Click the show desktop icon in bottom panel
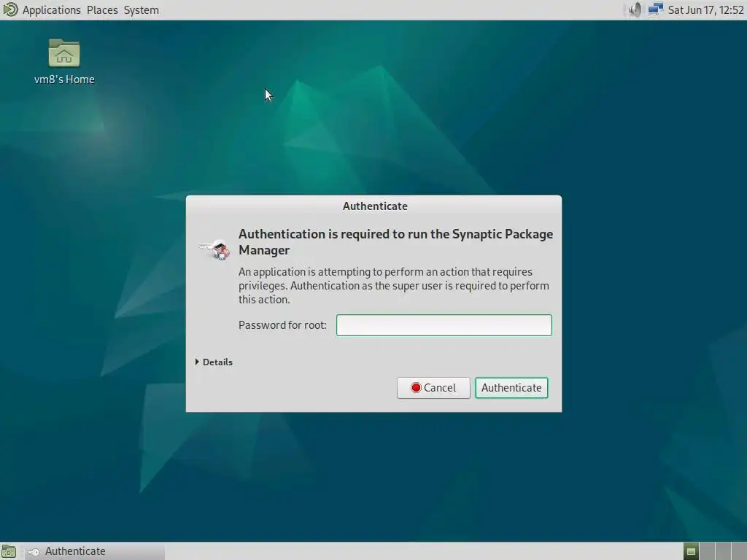747x560 pixels. [x=9, y=551]
